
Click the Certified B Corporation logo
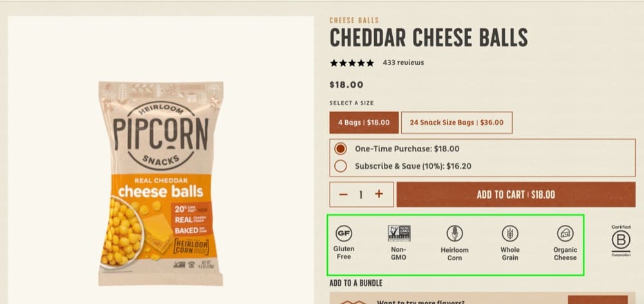621,240
